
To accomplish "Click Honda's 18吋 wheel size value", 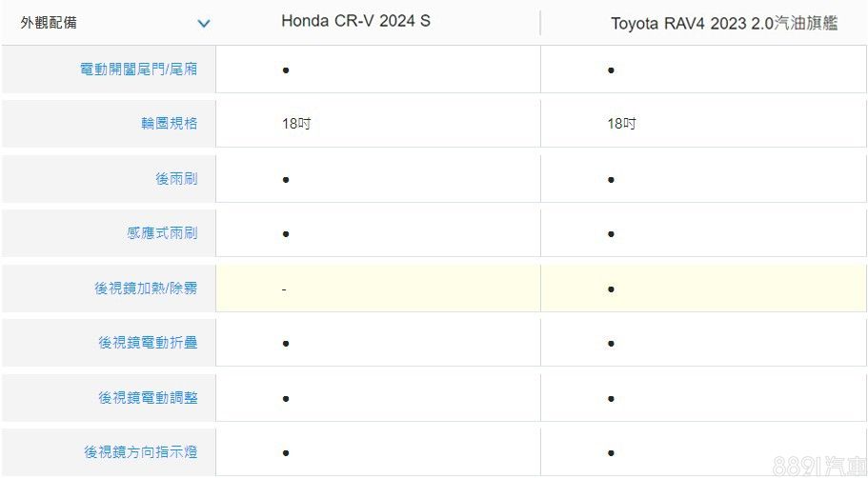I will (296, 124).
